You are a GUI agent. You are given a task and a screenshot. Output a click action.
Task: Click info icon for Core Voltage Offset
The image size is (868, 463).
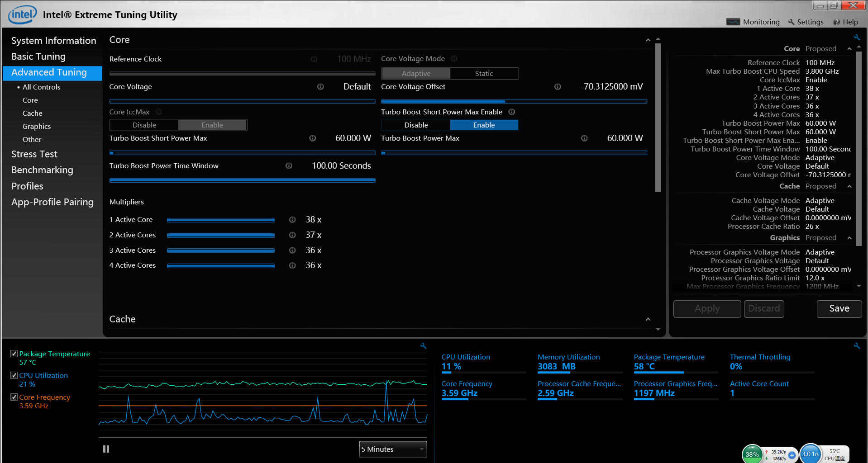(x=558, y=86)
